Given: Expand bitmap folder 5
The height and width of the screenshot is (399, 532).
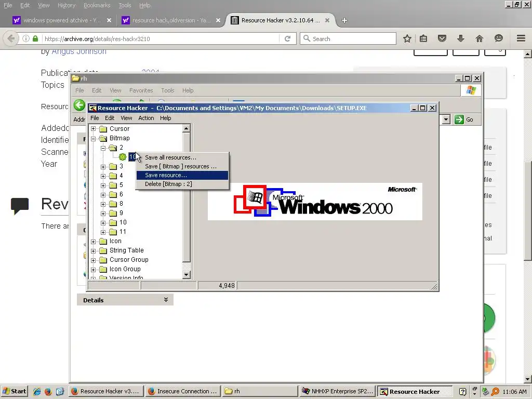Looking at the screenshot, I should click(103, 185).
